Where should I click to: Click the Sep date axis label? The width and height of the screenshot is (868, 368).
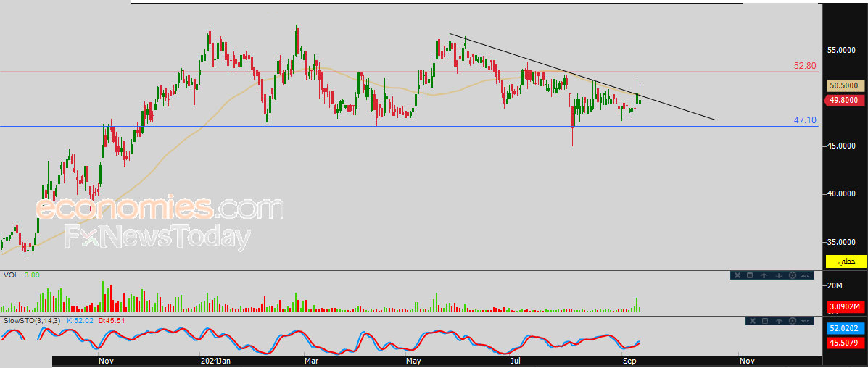point(629,361)
